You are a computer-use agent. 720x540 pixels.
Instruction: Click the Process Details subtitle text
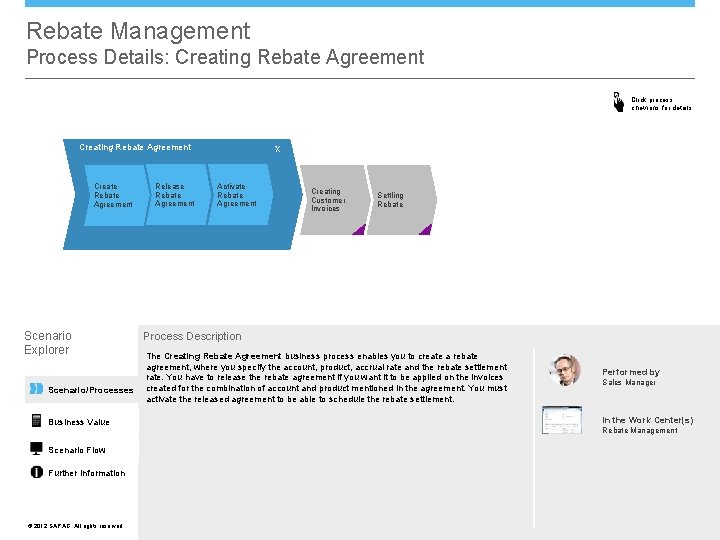coord(225,57)
